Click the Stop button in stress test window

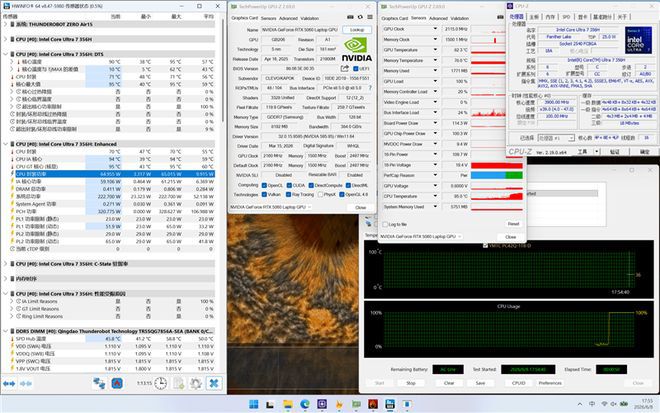tap(411, 383)
